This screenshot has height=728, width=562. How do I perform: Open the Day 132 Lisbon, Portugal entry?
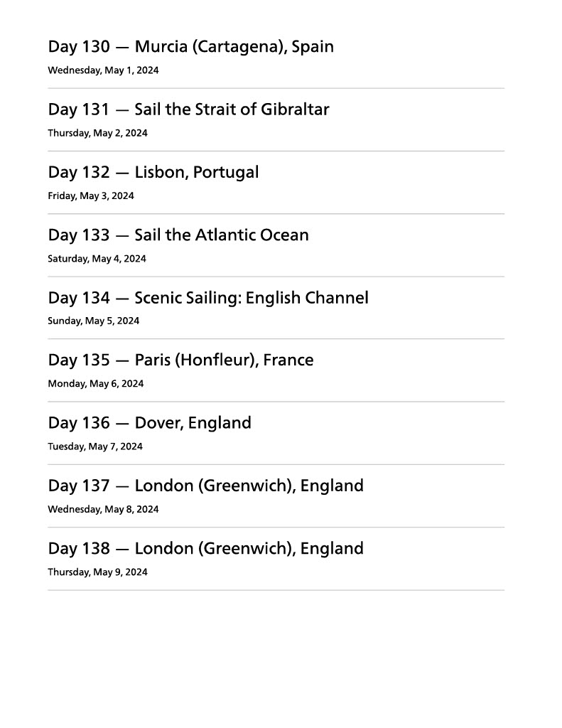153,172
